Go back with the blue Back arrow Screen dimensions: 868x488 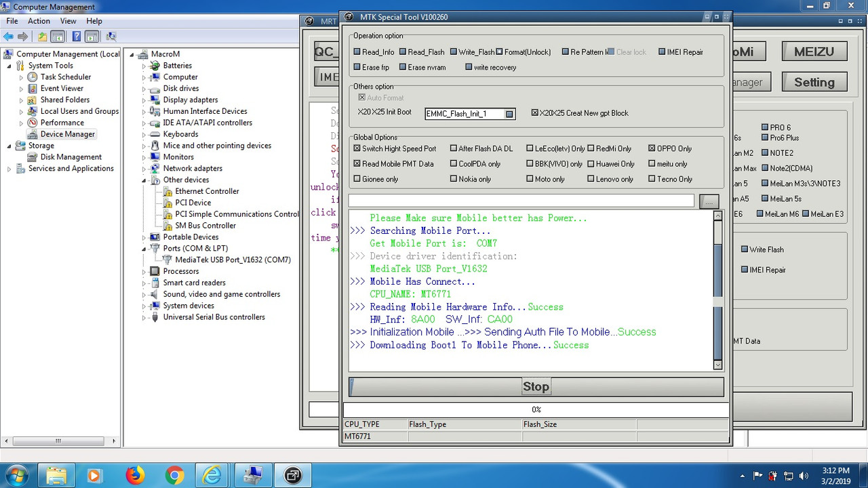click(8, 37)
